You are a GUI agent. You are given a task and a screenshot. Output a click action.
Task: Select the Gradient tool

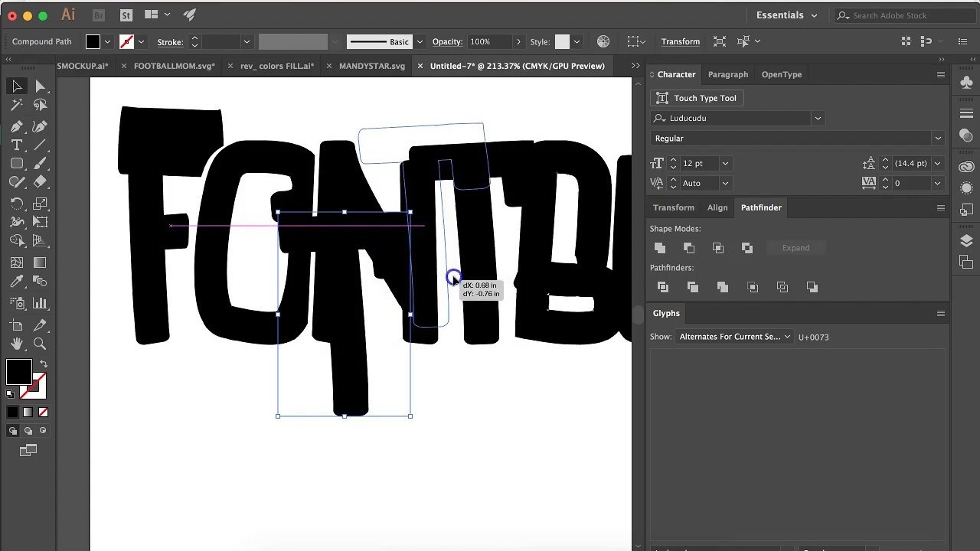point(40,262)
